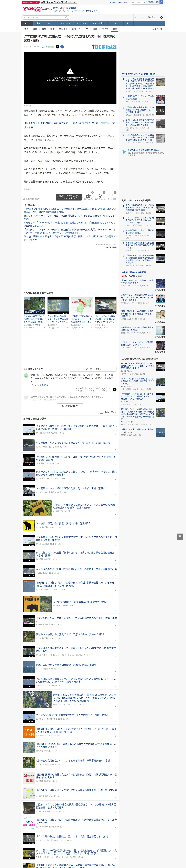Image resolution: width=186 pixels, height=868 pixels.
Task: Close recommended card 'いつもの場所でキノコ' with X
Action: point(44,328)
